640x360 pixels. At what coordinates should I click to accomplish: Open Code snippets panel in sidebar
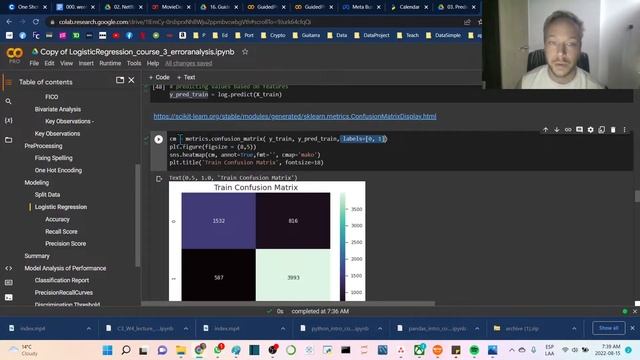8,268
